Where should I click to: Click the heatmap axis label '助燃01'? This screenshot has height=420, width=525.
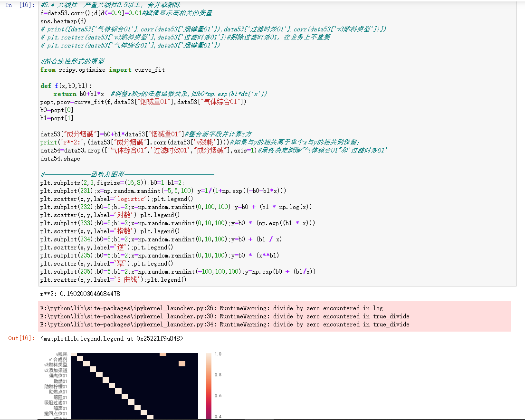tap(61, 381)
